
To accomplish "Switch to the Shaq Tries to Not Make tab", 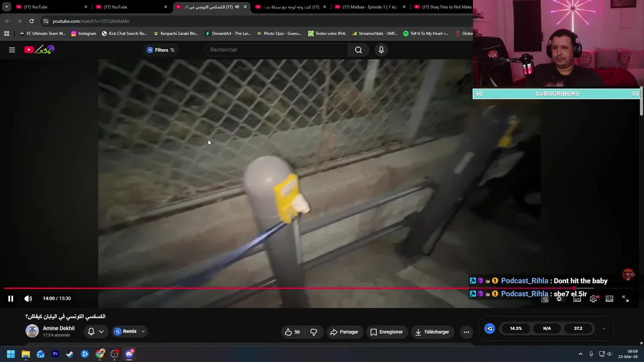I will tap(442, 7).
